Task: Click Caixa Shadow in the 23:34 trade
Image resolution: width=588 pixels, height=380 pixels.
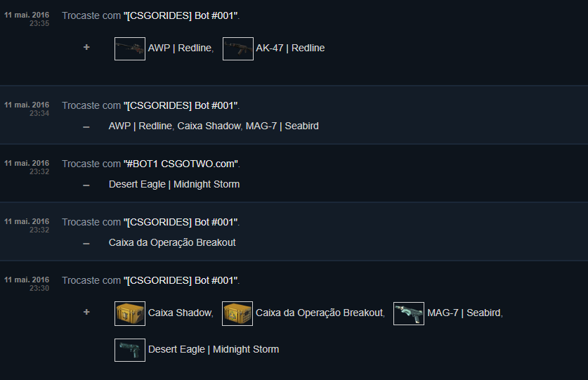Action: [x=209, y=126]
